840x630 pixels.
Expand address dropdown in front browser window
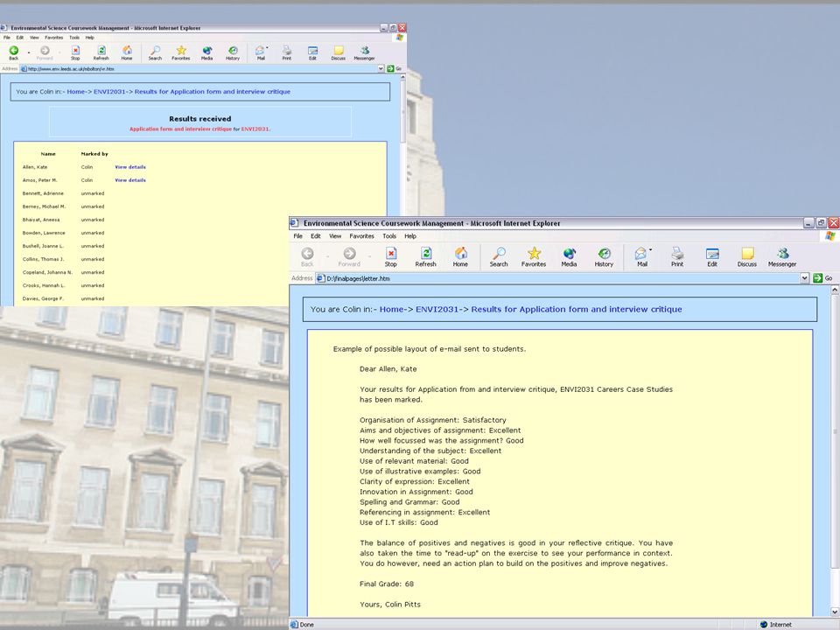(805, 278)
